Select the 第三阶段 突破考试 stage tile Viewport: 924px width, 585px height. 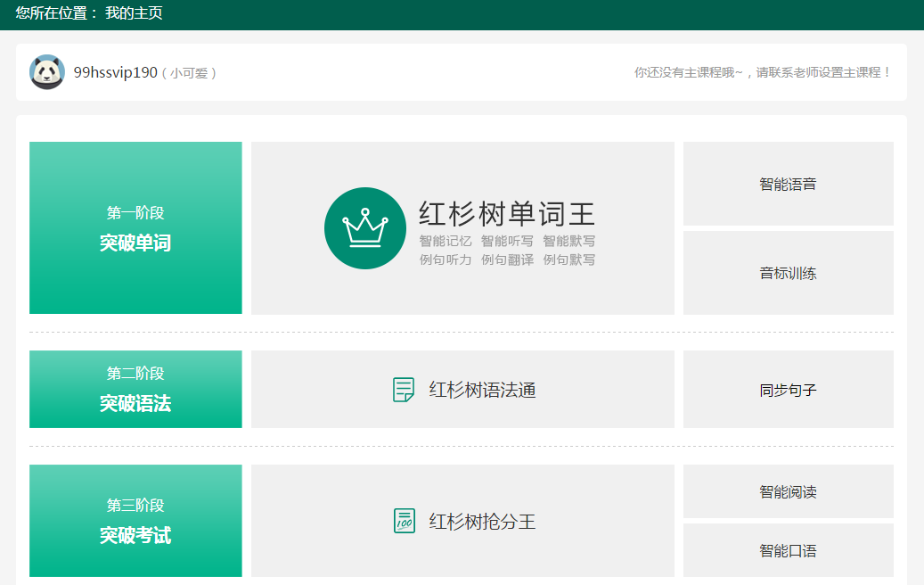point(135,521)
